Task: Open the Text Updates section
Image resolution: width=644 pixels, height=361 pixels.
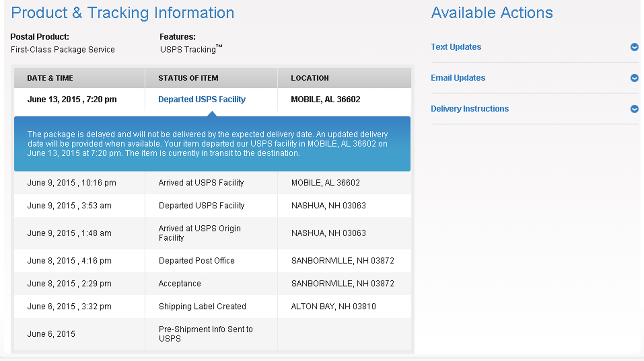Action: pyautogui.click(x=456, y=47)
